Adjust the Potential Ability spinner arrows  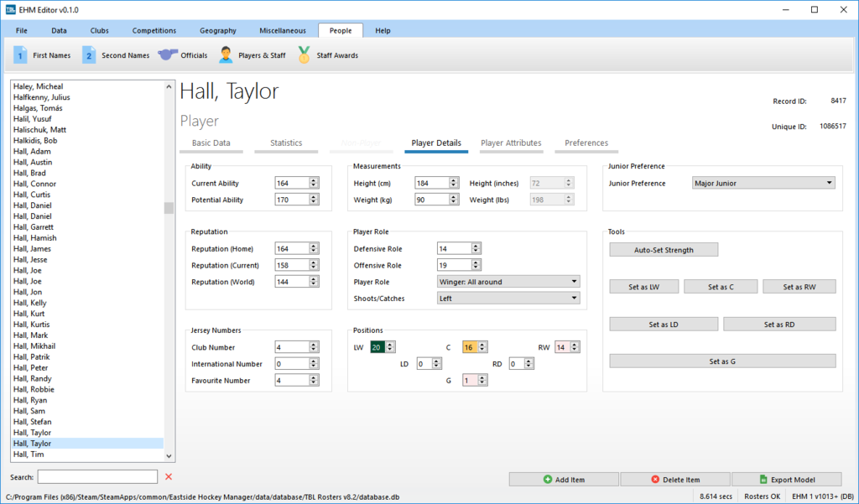click(x=314, y=200)
